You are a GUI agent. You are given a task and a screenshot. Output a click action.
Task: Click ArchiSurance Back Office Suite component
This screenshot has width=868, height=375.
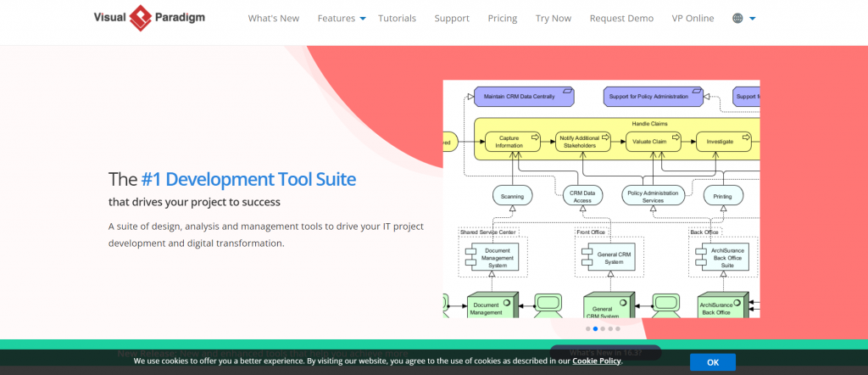(x=722, y=258)
